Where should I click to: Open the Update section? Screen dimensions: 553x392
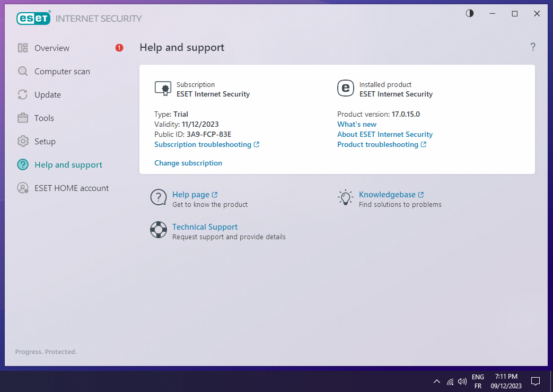pos(48,94)
